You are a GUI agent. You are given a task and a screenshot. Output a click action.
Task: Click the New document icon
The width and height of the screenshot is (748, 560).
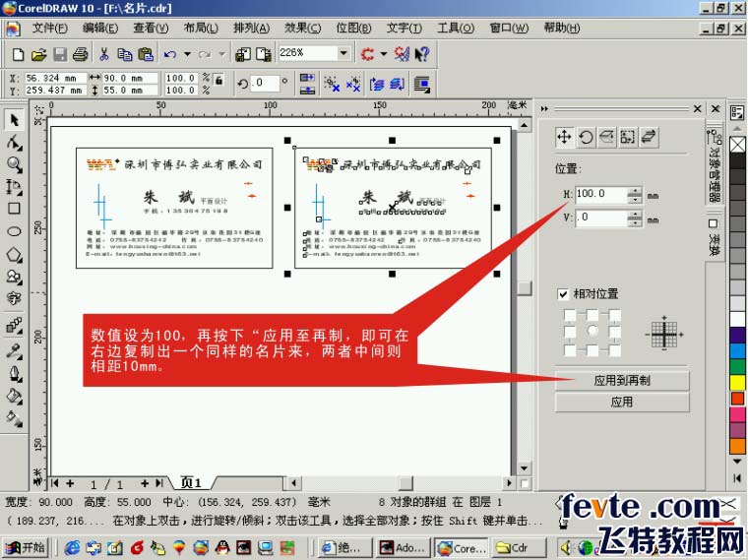click(18, 54)
